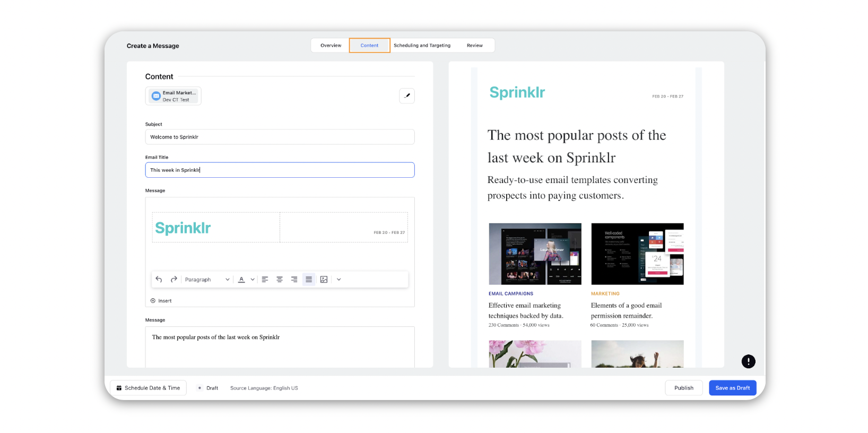Screen dimensions: 868x433
Task: Click the Email Title input field
Action: click(x=280, y=170)
